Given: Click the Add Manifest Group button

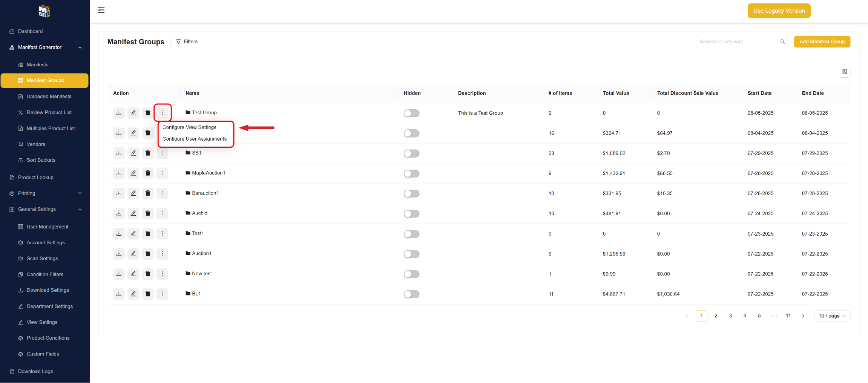Looking at the screenshot, I should (x=822, y=41).
